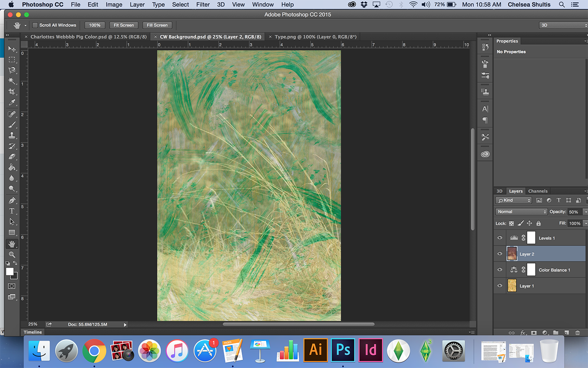
Task: Hide the Levels 1 layer
Action: pyautogui.click(x=500, y=238)
